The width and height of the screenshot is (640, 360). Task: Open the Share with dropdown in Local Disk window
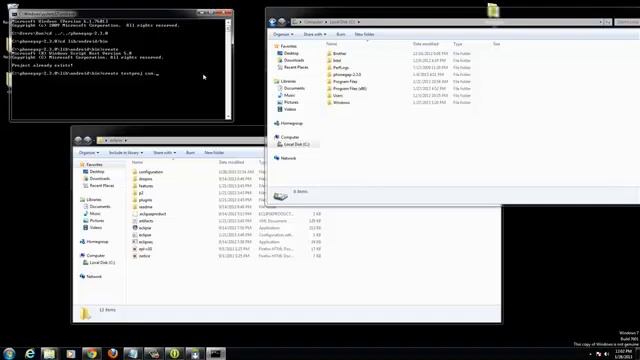coord(315,34)
